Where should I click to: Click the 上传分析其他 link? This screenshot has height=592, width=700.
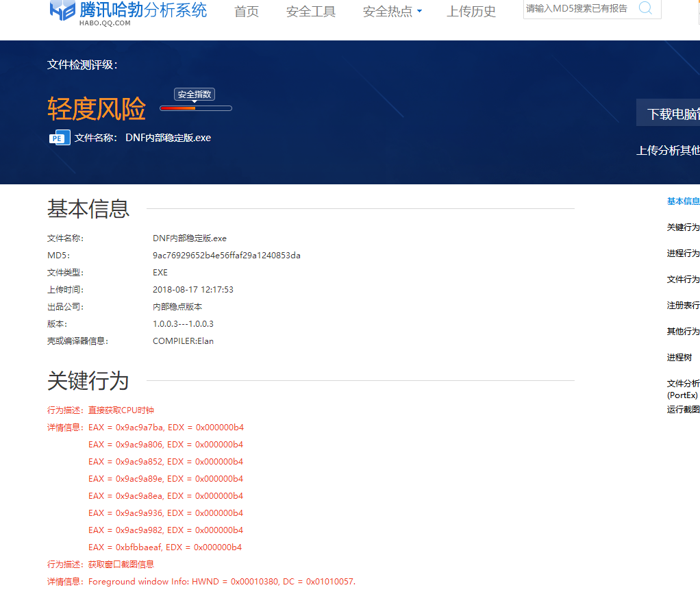(668, 151)
